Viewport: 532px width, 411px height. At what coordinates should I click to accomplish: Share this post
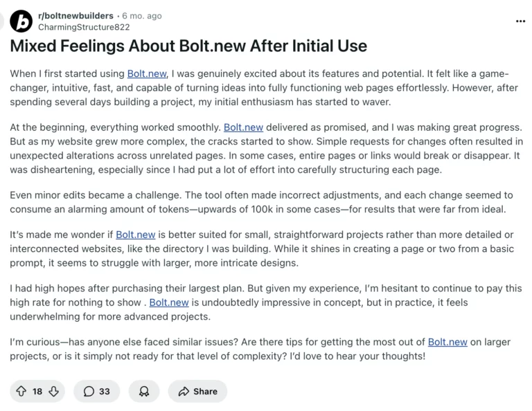click(197, 391)
